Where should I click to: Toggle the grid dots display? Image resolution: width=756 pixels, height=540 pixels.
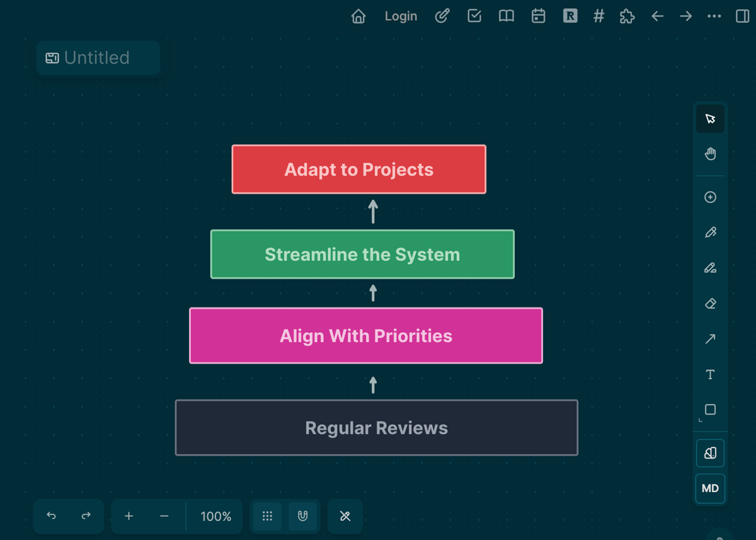(x=267, y=516)
